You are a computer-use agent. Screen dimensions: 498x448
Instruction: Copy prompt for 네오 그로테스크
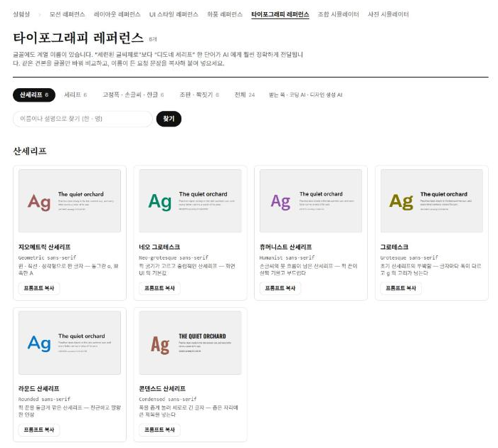coord(159,288)
